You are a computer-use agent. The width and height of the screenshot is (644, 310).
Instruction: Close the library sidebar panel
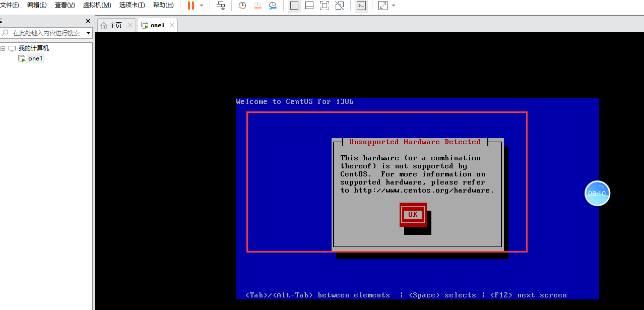coord(88,21)
